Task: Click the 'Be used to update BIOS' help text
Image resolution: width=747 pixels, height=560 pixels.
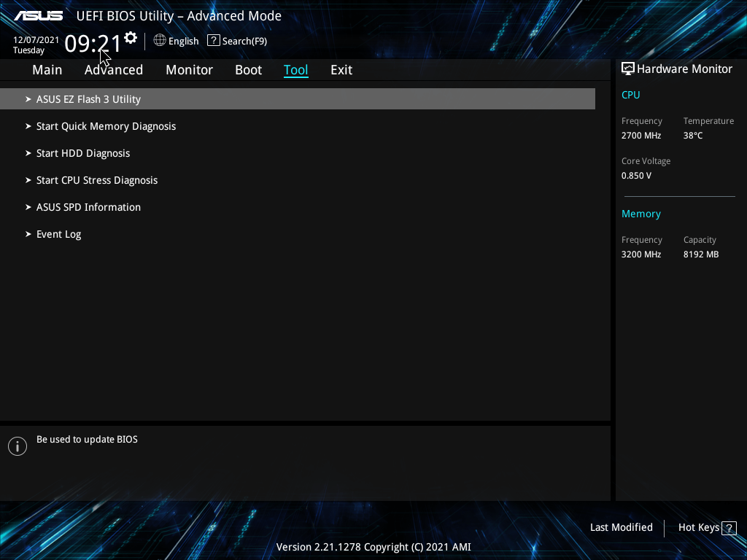Action: coord(88,440)
